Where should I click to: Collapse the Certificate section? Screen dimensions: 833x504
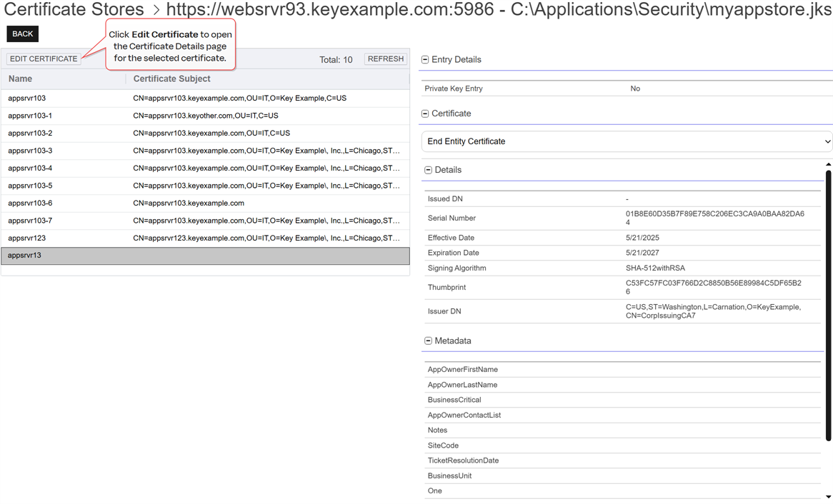click(x=425, y=114)
